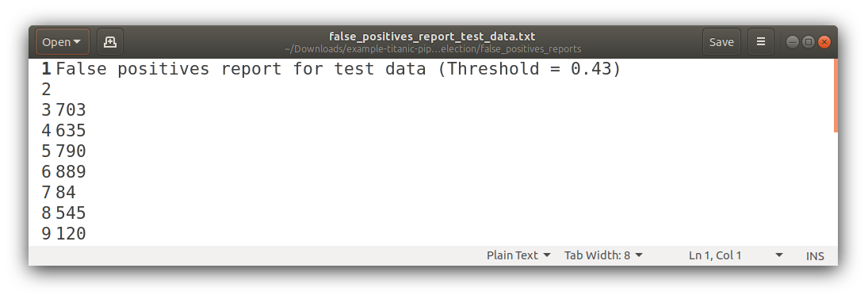Click the new document tab icon

click(x=110, y=42)
